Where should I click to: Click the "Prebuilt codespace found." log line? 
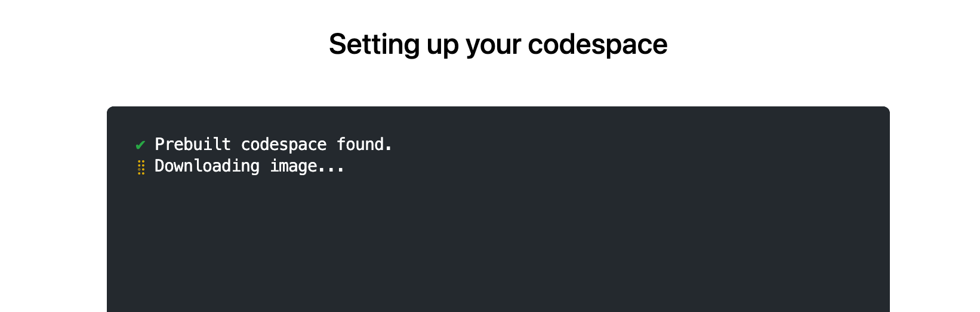[273, 145]
